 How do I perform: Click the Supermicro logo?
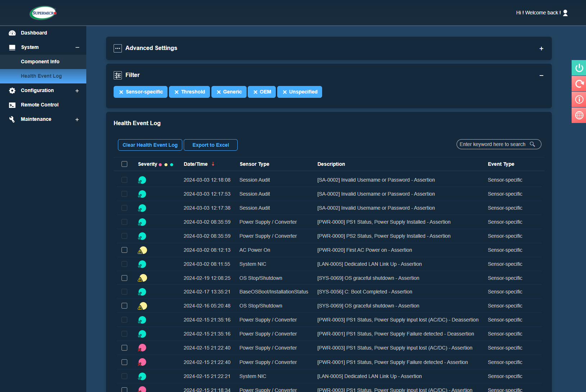43,13
